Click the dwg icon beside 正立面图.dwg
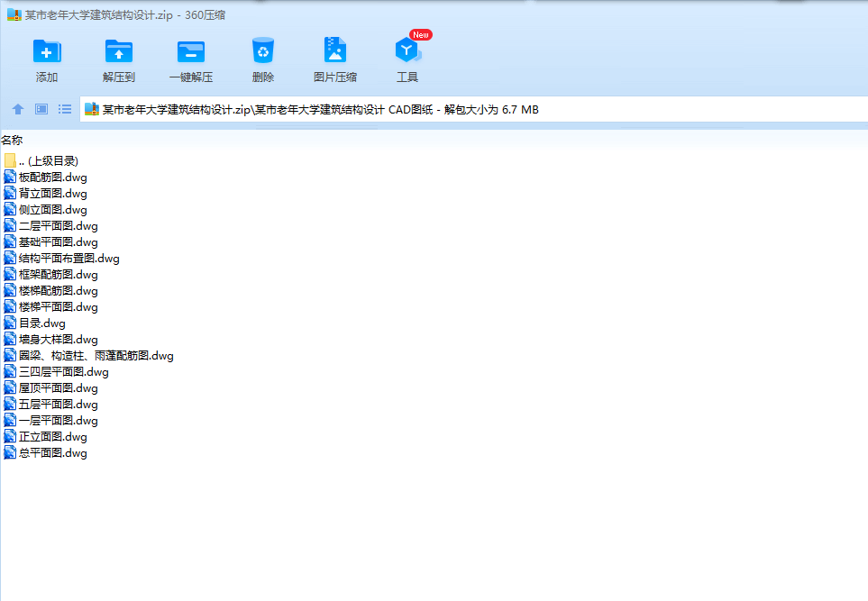Image resolution: width=868 pixels, height=601 pixels. coord(10,437)
